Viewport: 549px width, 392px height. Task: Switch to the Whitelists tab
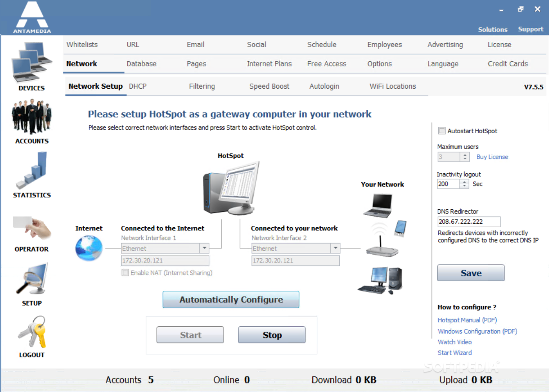[82, 45]
